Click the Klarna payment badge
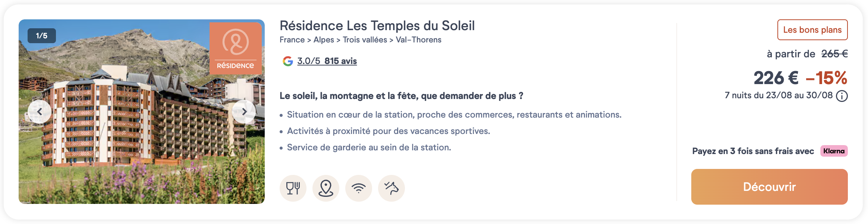The width and height of the screenshot is (868, 224). click(x=834, y=151)
